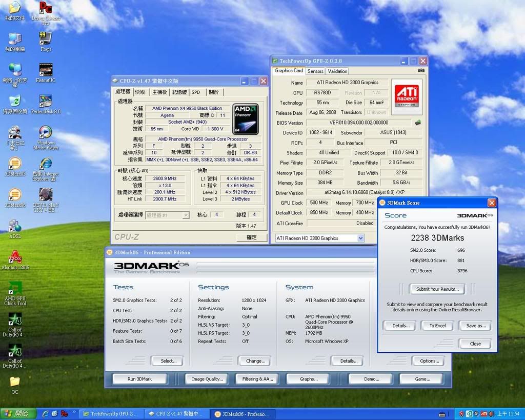Open the Internet Explorer desktop shortcut
The image size is (525, 420).
46,169
